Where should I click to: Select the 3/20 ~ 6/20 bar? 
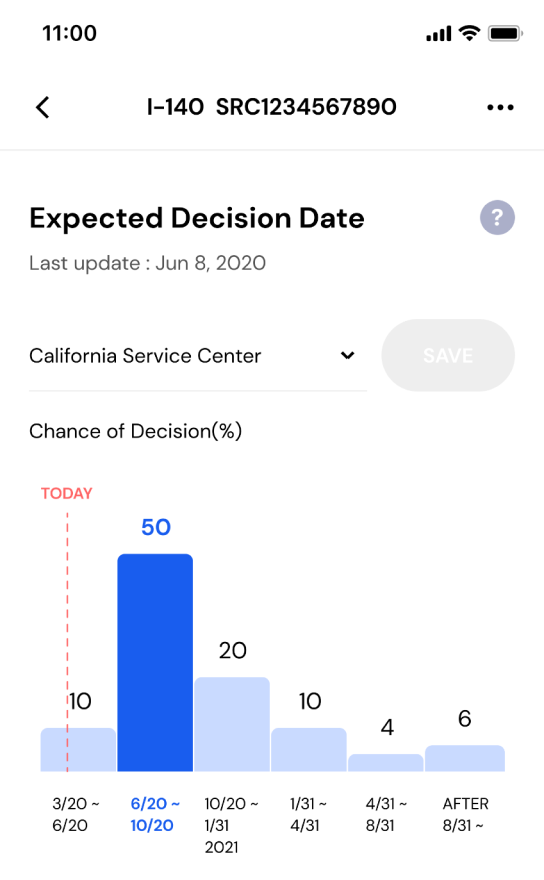(78, 749)
